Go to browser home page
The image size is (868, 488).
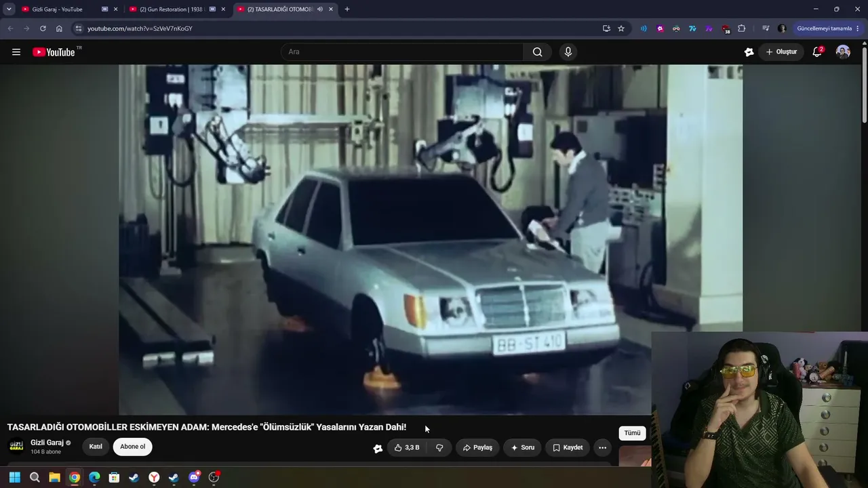(59, 28)
